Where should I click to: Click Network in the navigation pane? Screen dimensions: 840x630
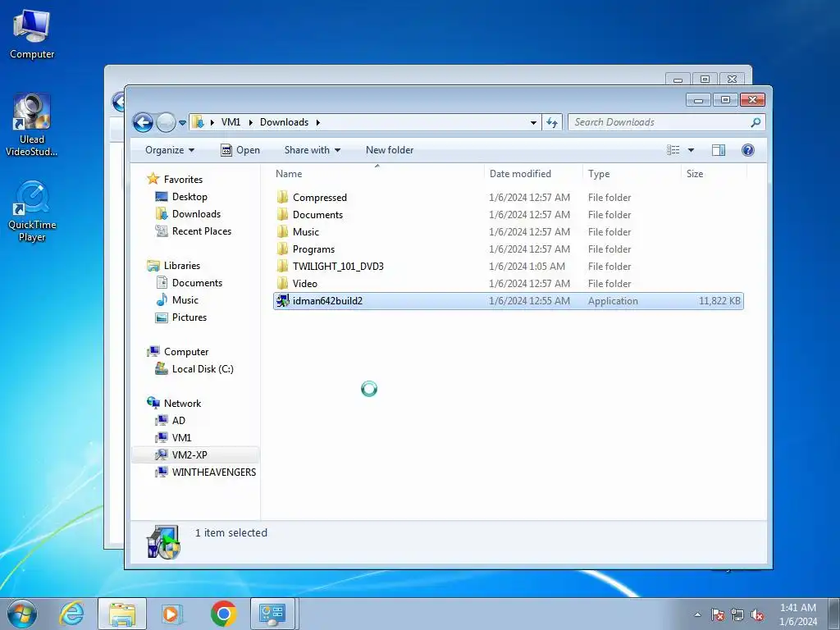(x=174, y=404)
